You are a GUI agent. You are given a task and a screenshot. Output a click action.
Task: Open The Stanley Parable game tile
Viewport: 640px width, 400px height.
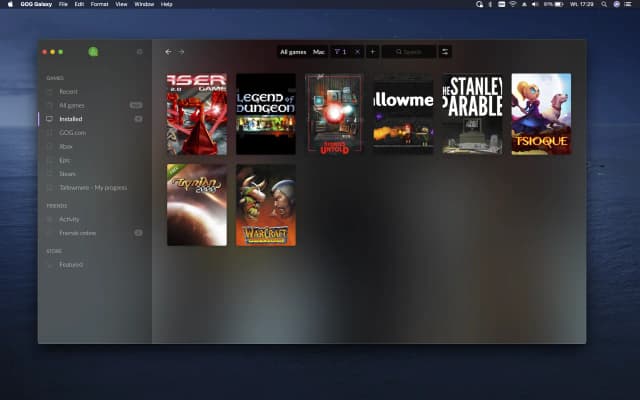click(472, 113)
